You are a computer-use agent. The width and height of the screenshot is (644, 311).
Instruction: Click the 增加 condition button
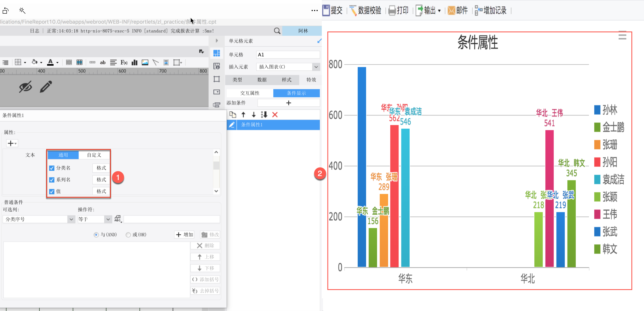184,235
